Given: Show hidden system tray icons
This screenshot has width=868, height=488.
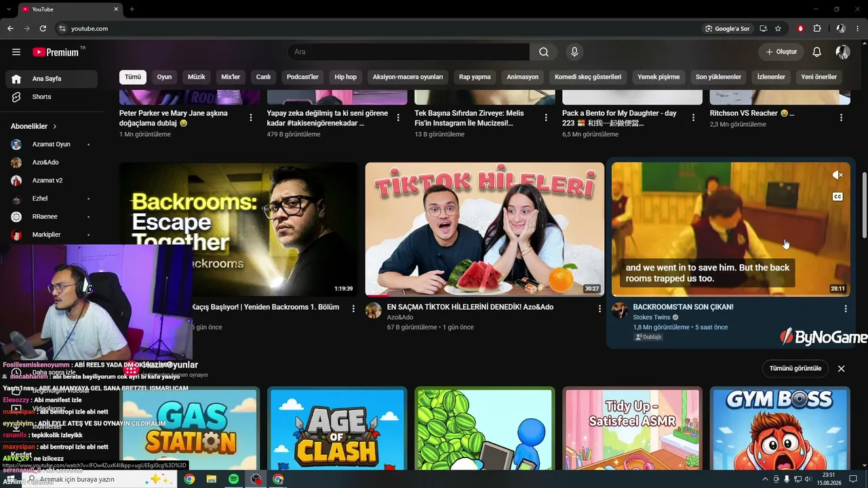Looking at the screenshot, I should 766,479.
